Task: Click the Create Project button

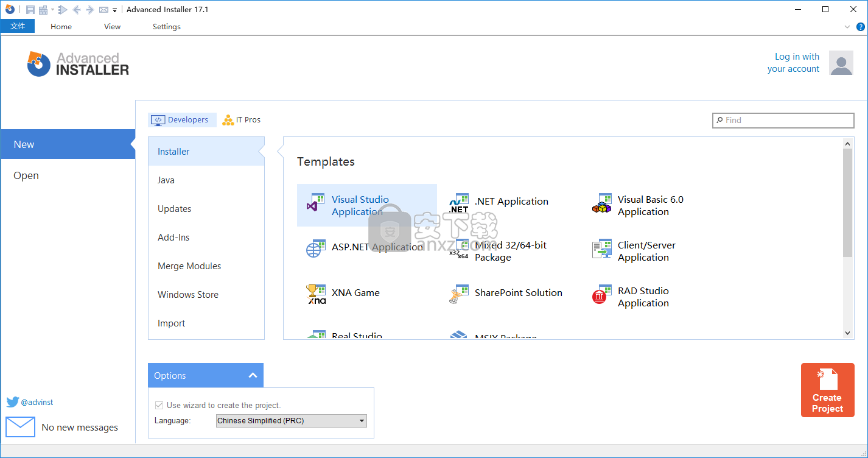Action: [827, 390]
